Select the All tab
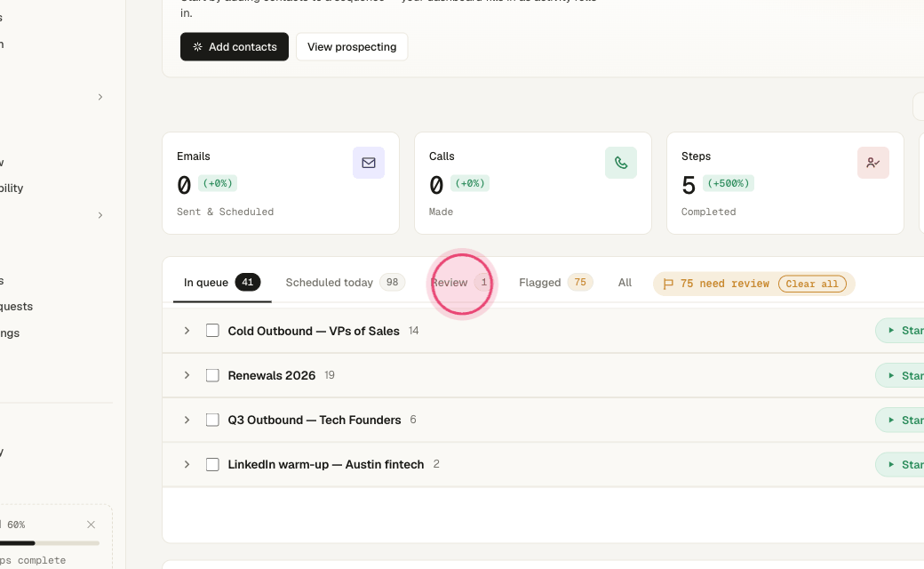 (625, 283)
